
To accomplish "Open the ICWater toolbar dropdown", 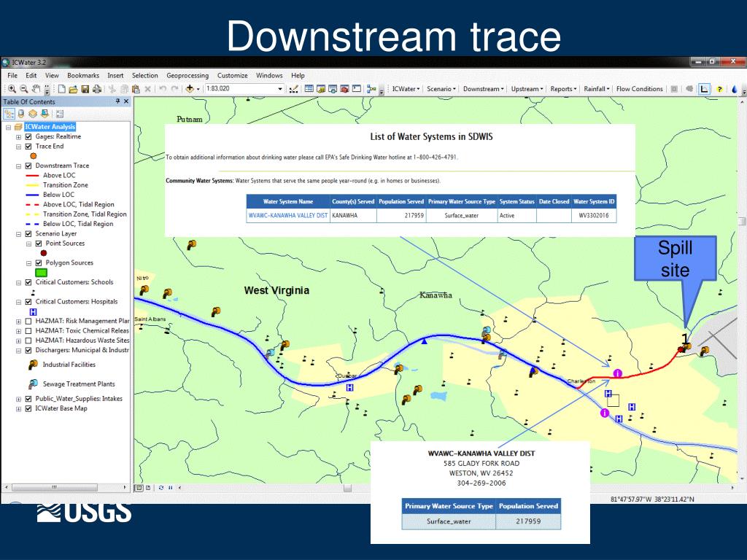I will [406, 89].
